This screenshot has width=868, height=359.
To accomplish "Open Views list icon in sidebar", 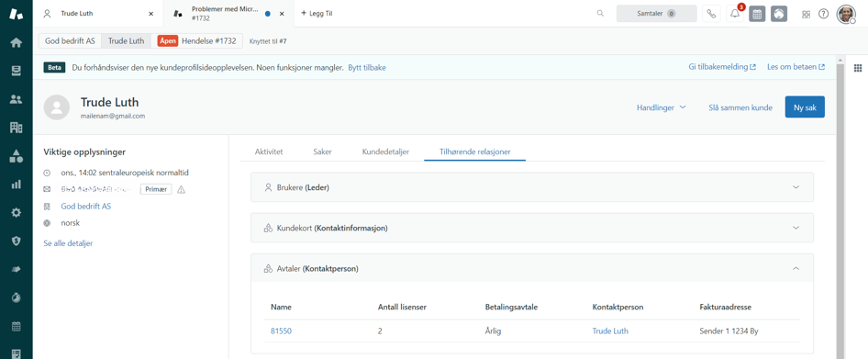I will (16, 71).
